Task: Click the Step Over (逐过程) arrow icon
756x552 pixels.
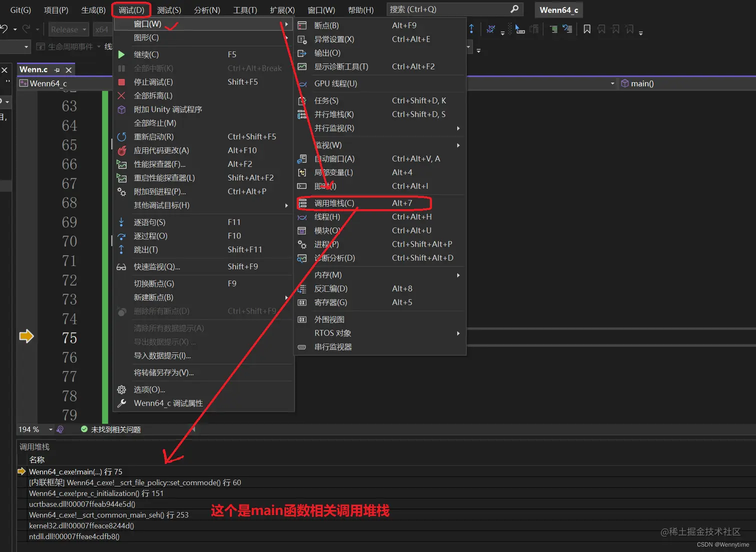Action: [121, 236]
